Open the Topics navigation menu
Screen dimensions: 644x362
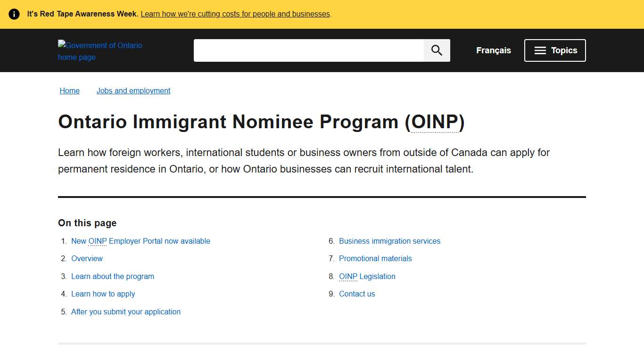click(555, 50)
